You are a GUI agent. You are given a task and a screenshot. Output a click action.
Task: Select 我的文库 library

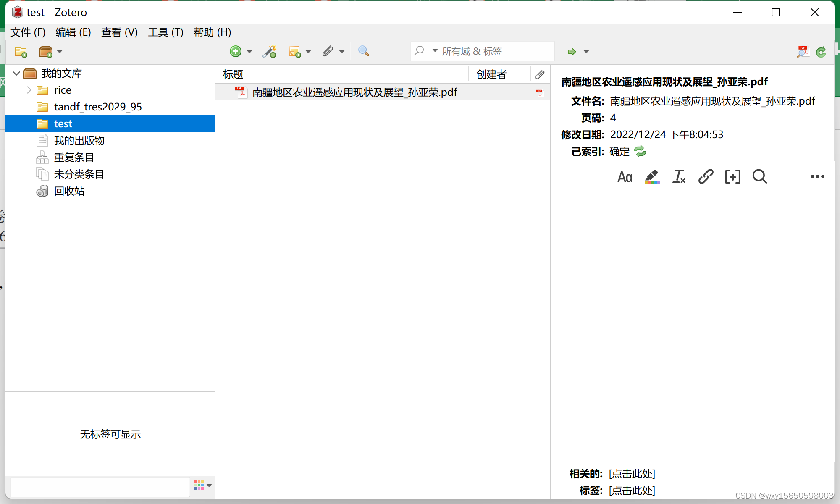tap(61, 73)
